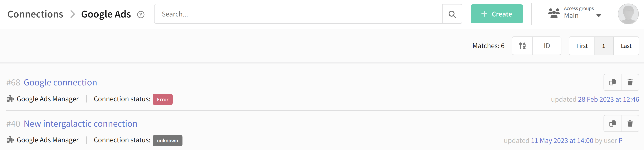This screenshot has height=150, width=644.
Task: Delete New intergalactic connection with trash icon
Action: [630, 124]
